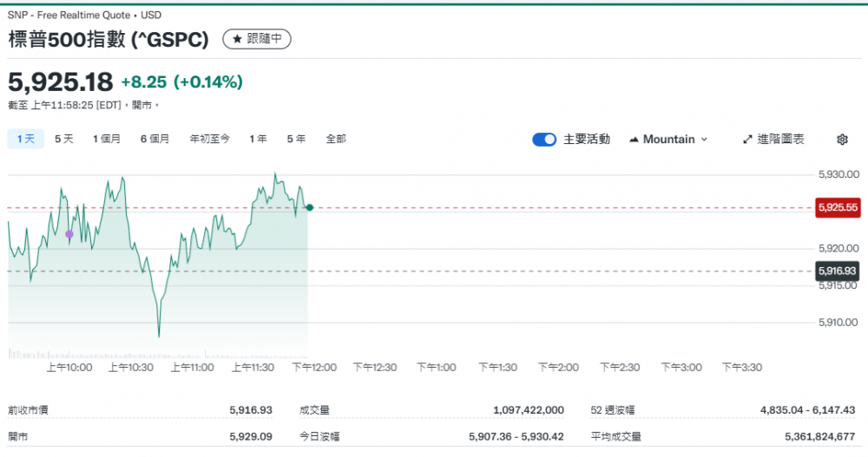Click the purple event marker on chart

pos(69,234)
